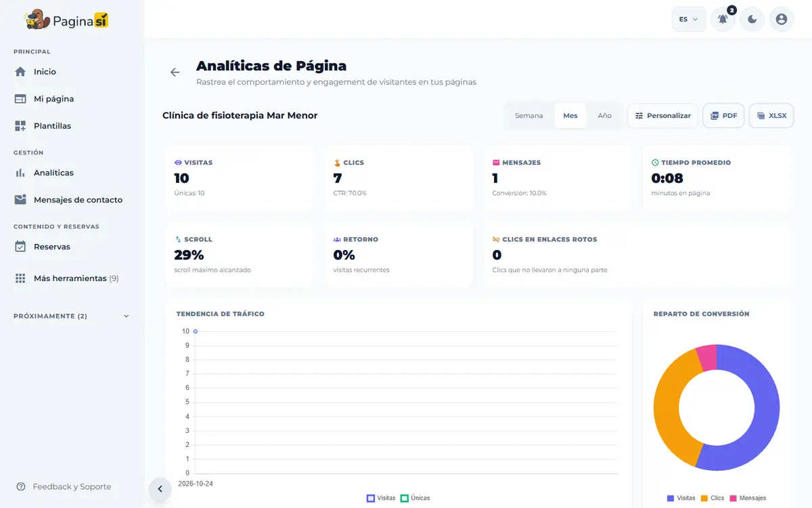Click the 29% scroll value
The width and height of the screenshot is (812, 508).
189,255
